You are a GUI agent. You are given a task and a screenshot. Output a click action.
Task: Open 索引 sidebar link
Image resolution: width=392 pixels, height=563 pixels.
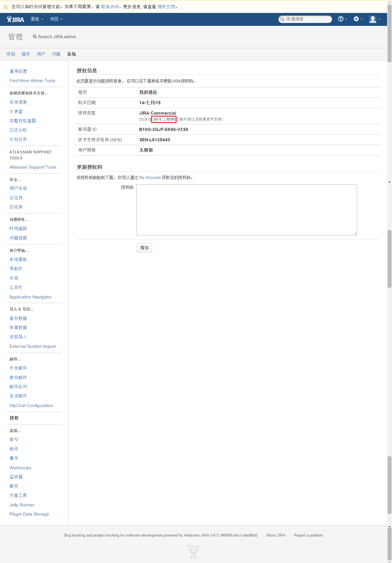tap(14, 439)
